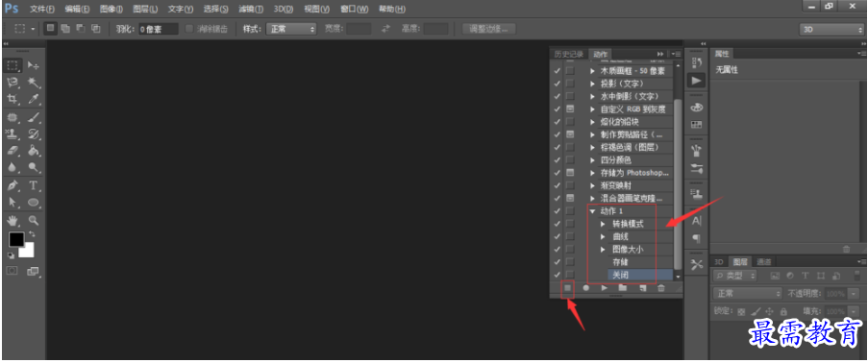The image size is (868, 363).
Task: Open the 3D workspace dropdown
Action: [831, 29]
